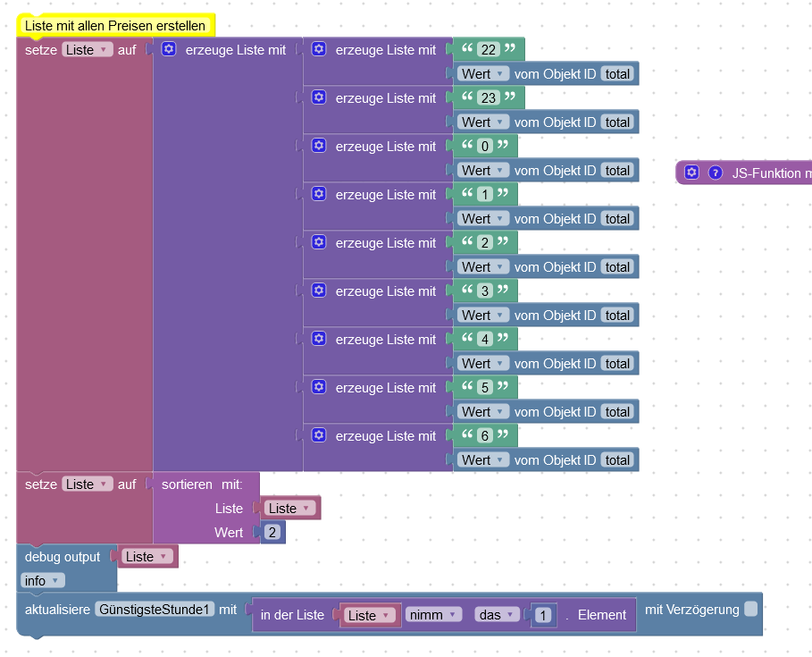Show the help question mark on JS-Funktion block

716,173
